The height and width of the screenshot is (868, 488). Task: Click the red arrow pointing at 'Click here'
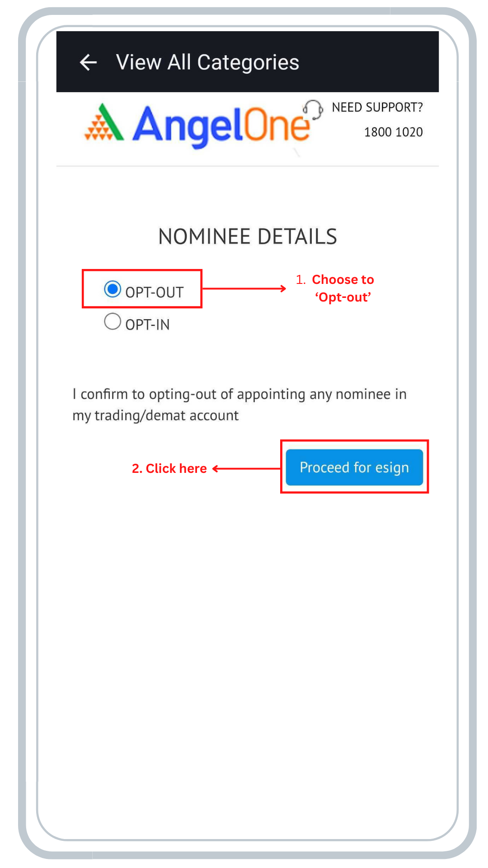(246, 468)
